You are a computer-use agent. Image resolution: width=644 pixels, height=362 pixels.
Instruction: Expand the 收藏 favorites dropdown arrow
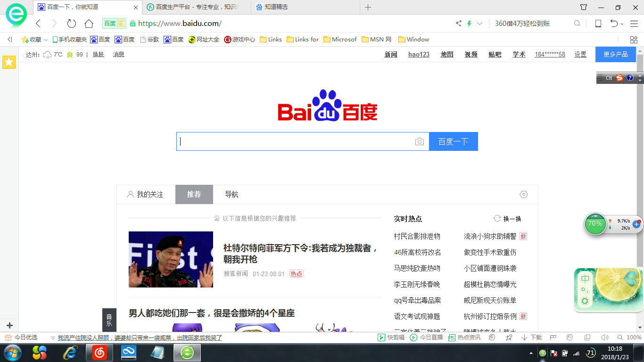pyautogui.click(x=46, y=40)
